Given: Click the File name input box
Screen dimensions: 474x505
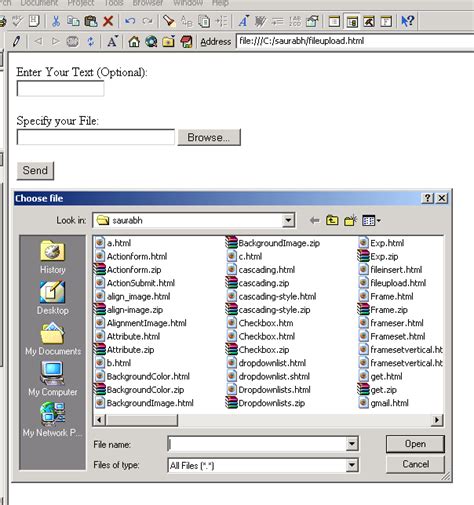Looking at the screenshot, I should [257, 444].
